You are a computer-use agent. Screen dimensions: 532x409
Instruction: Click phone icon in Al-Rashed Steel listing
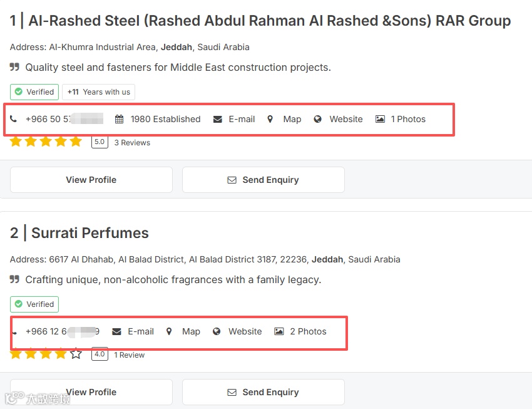pos(13,119)
